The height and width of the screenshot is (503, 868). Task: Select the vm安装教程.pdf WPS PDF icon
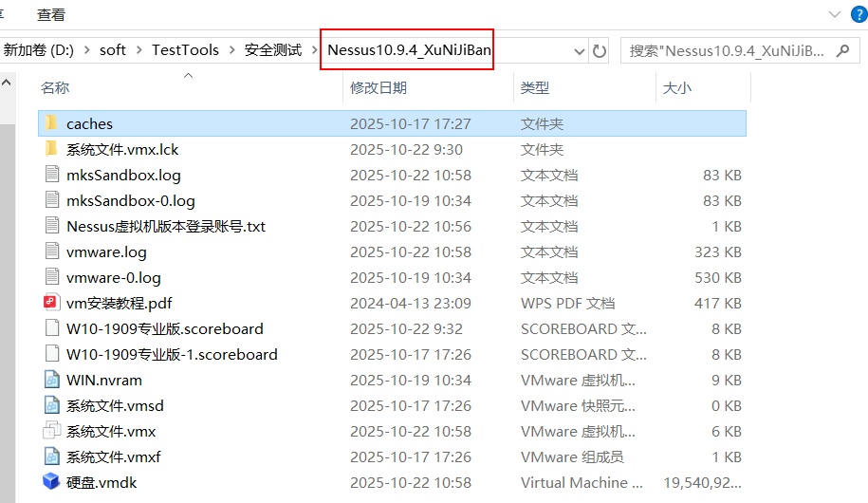tap(51, 303)
